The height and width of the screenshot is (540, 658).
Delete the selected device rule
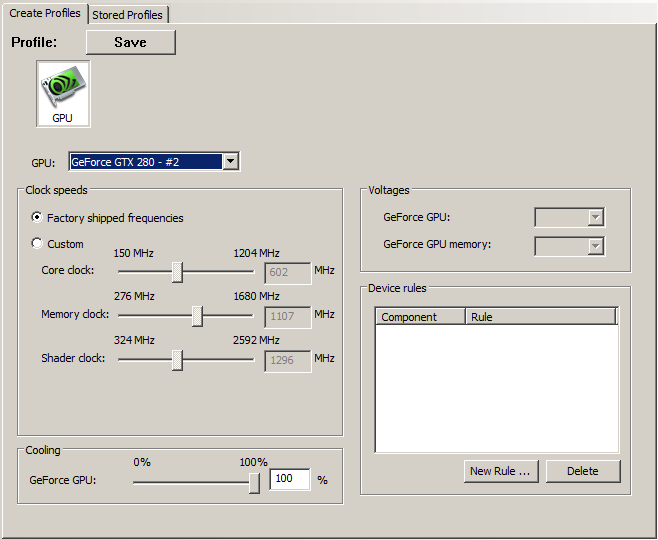coord(583,471)
